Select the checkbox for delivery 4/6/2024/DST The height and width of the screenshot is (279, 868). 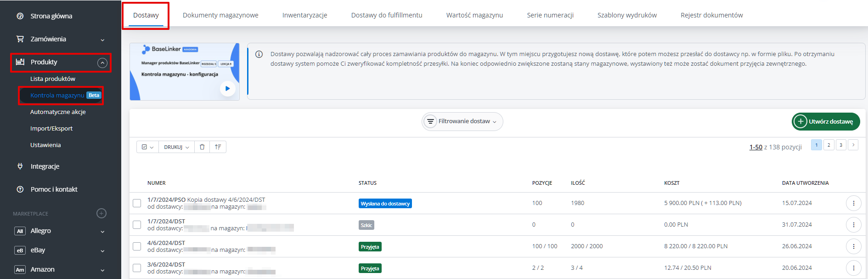point(137,246)
